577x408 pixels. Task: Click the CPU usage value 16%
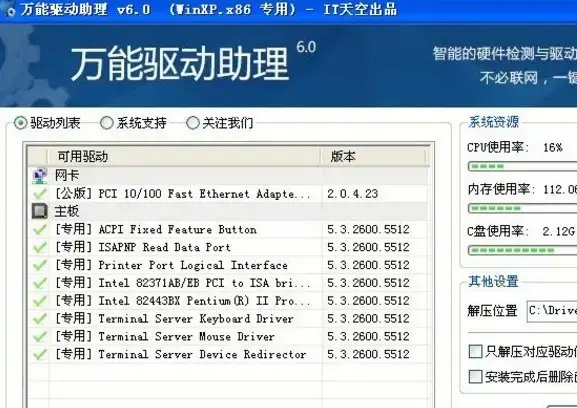(553, 148)
